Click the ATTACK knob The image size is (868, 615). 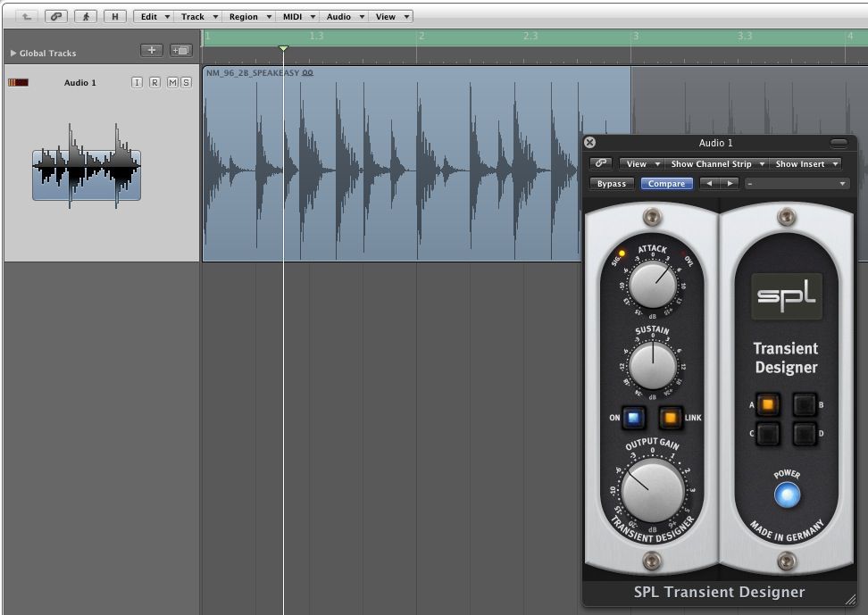coord(653,284)
